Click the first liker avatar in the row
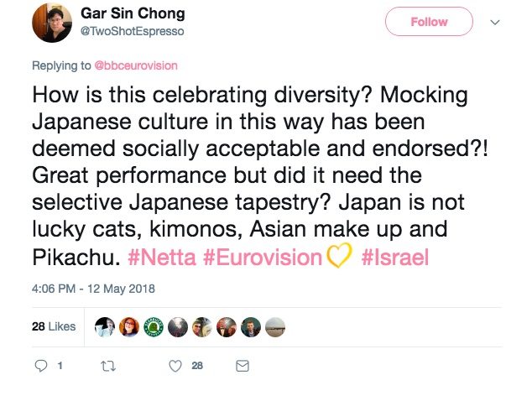This screenshot has height=396, width=532. 105,327
